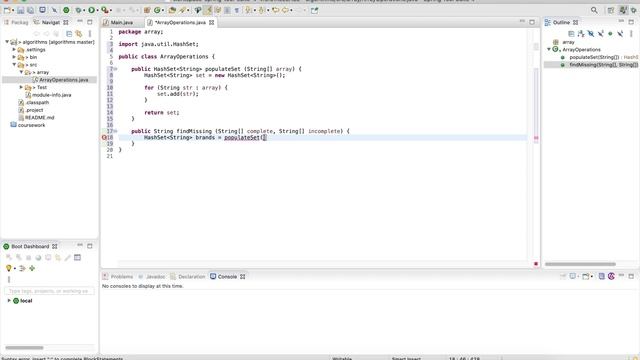Viewport: 640px width, 360px height.
Task: Select module-info.java in the tree
Action: click(x=51, y=95)
